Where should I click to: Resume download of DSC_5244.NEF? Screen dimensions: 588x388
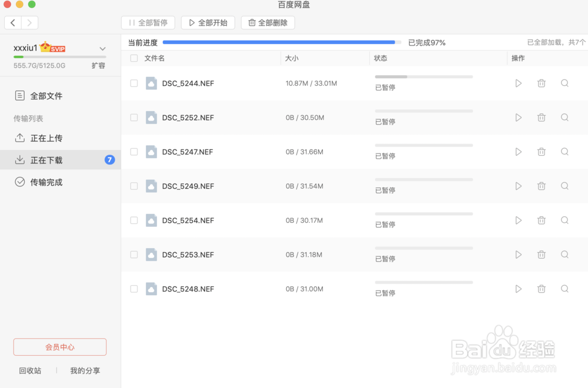point(518,83)
